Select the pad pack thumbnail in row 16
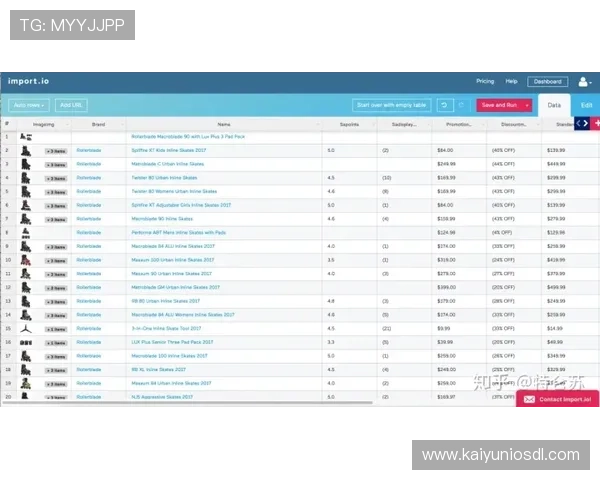This screenshot has width=600, height=480. tap(26, 343)
